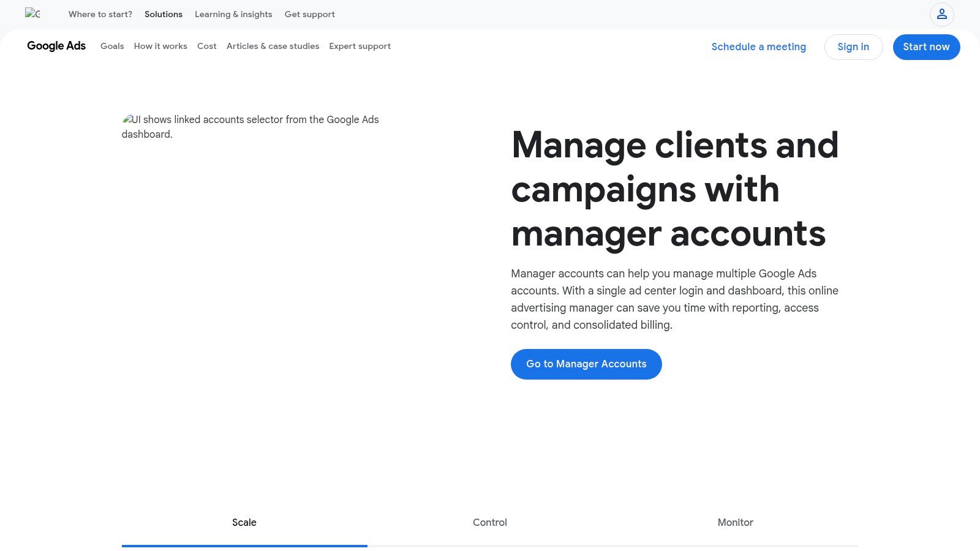Select the Goals navigation item
This screenshot has height=551, width=980.
pos(112,46)
